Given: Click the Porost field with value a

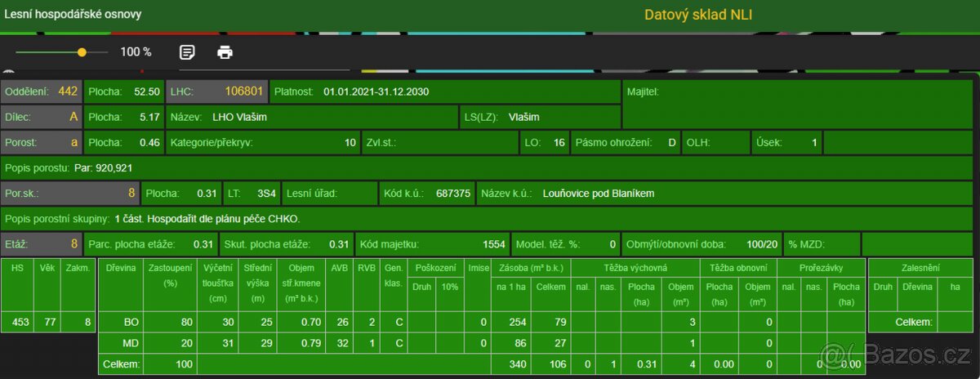Looking at the screenshot, I should (x=42, y=142).
